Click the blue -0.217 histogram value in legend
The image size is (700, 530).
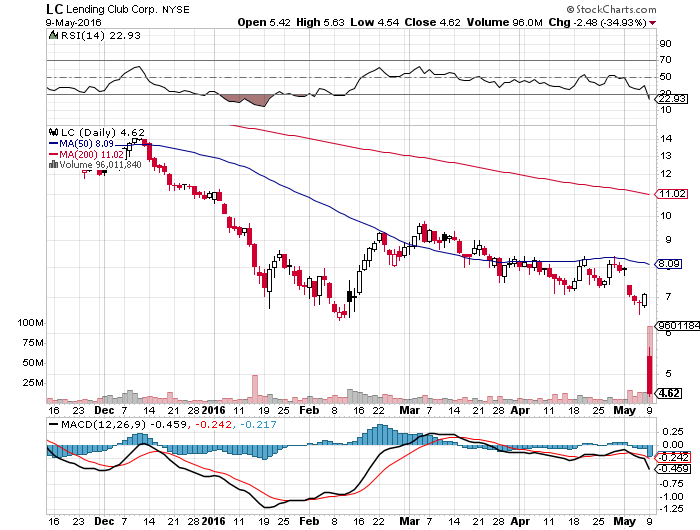pyautogui.click(x=258, y=424)
